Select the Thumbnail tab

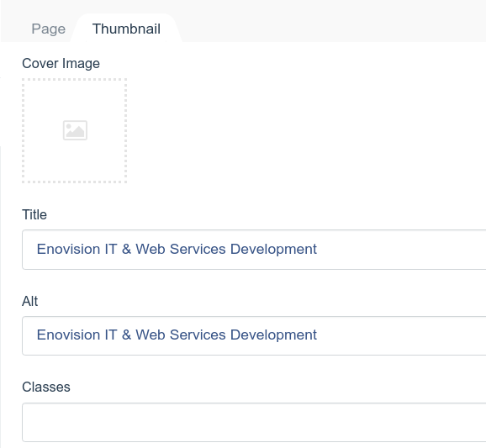(x=126, y=29)
